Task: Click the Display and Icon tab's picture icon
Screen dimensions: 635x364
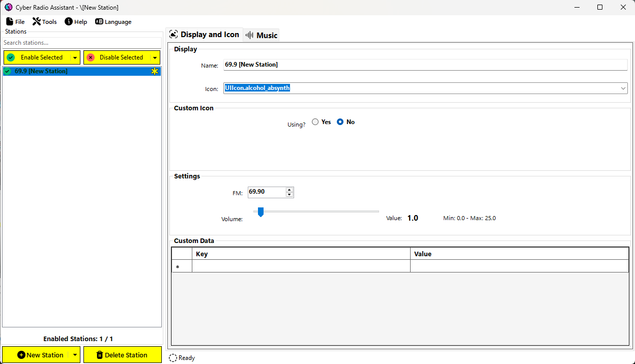Action: (x=174, y=35)
